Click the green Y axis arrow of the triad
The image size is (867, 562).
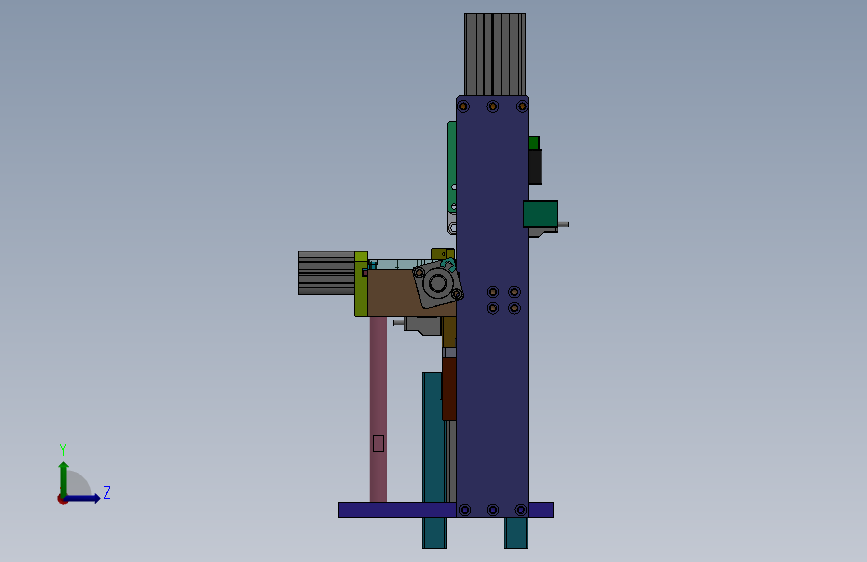(x=64, y=478)
